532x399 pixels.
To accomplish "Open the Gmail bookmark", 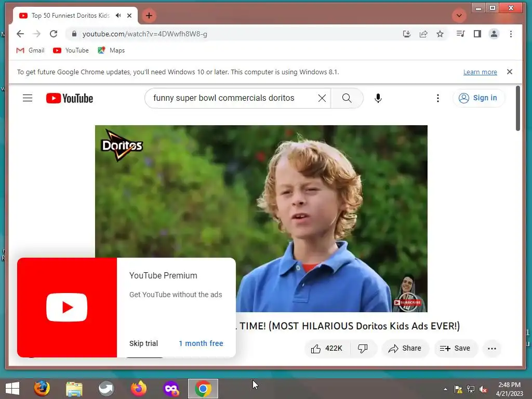I will (30, 50).
